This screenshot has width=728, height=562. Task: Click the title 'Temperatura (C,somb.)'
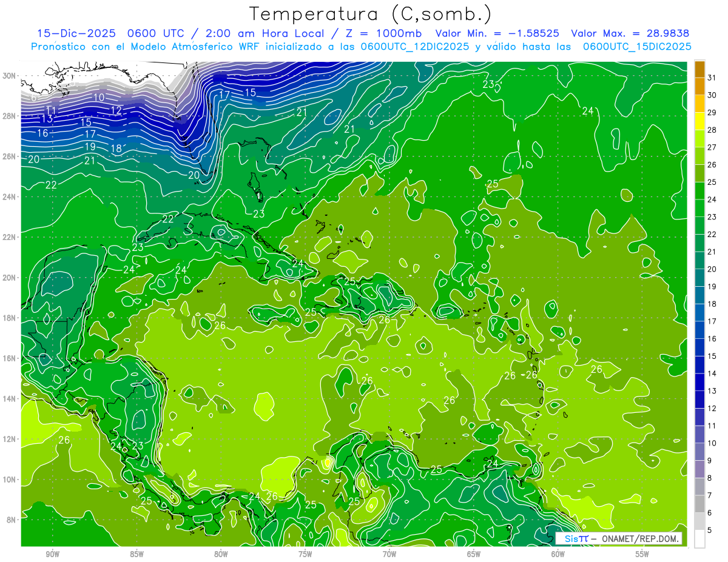click(371, 15)
